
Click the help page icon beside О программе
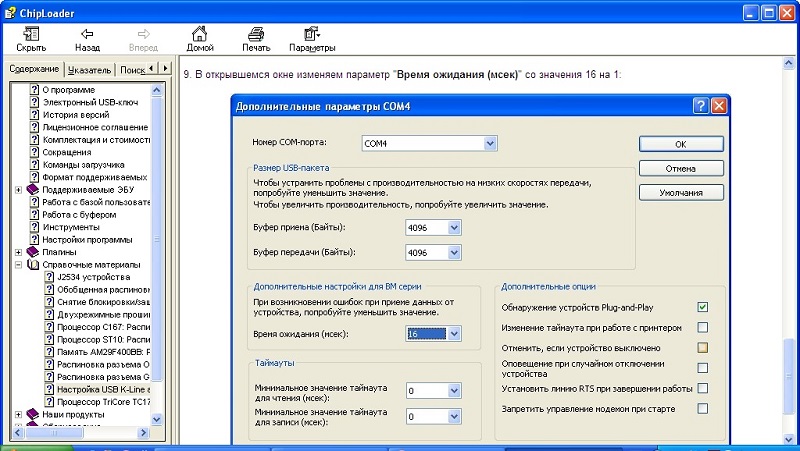coord(34,88)
